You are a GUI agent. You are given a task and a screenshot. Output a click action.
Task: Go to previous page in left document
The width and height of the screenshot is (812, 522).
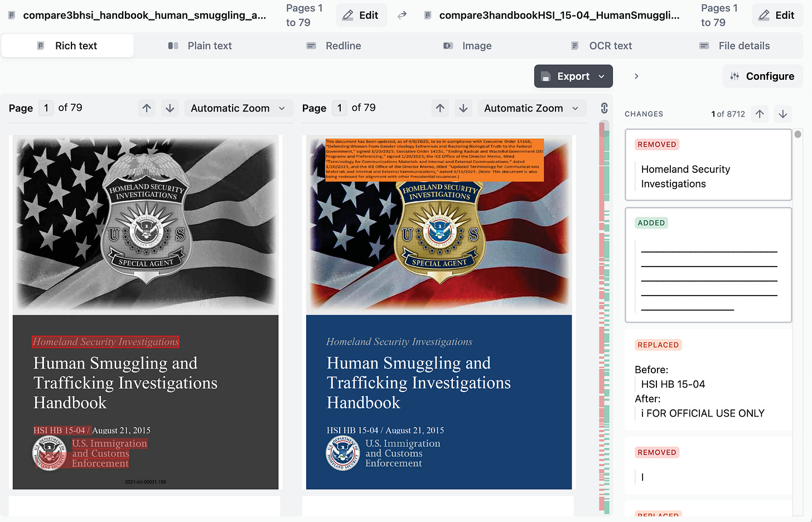pyautogui.click(x=147, y=108)
